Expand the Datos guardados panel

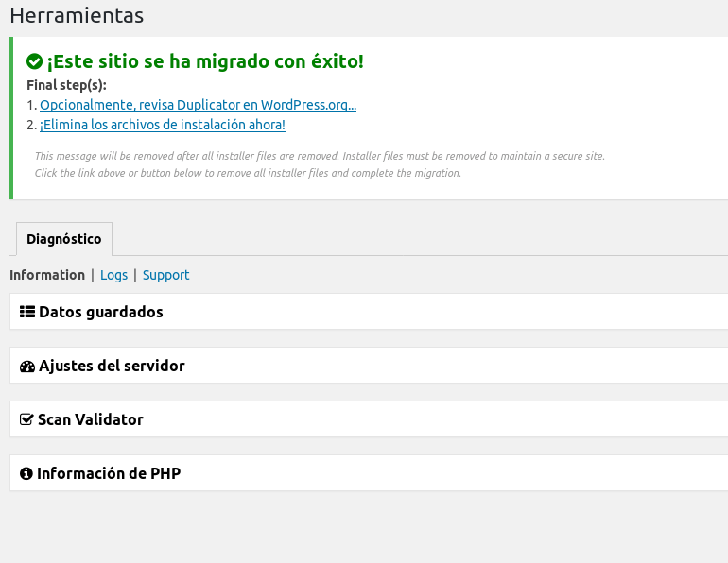(101, 312)
